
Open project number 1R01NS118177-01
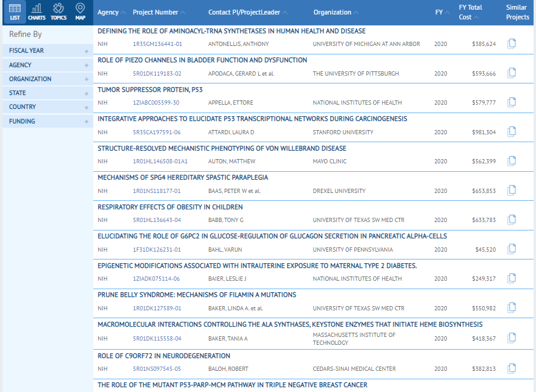click(x=157, y=191)
